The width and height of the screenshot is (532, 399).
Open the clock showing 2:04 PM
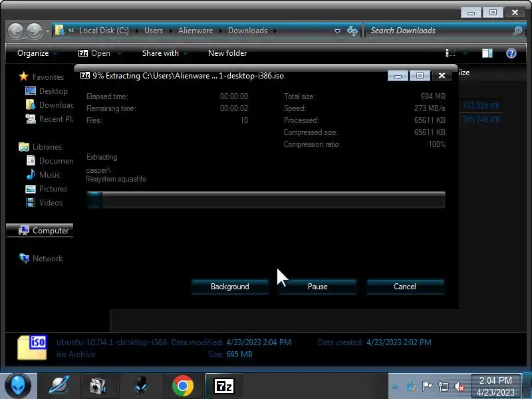495,386
